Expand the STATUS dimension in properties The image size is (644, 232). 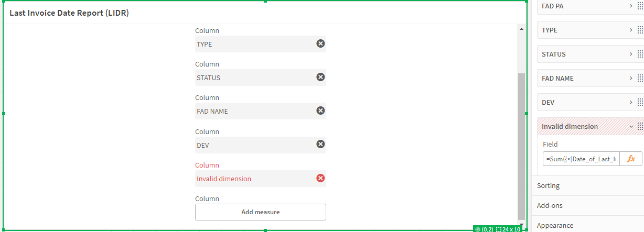[x=631, y=54]
